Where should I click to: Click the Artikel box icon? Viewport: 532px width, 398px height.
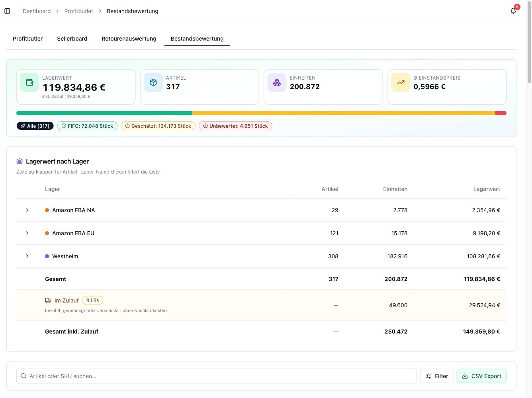tap(153, 82)
